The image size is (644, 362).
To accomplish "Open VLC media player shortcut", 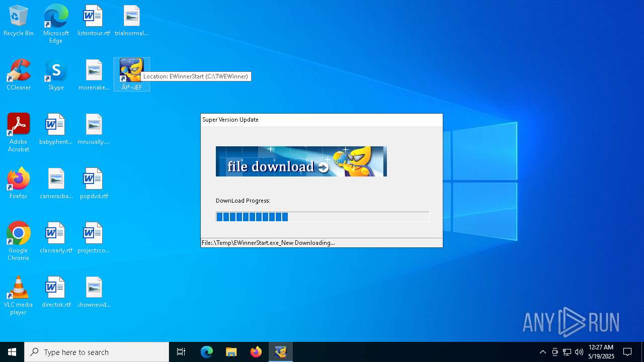I will pos(19,296).
